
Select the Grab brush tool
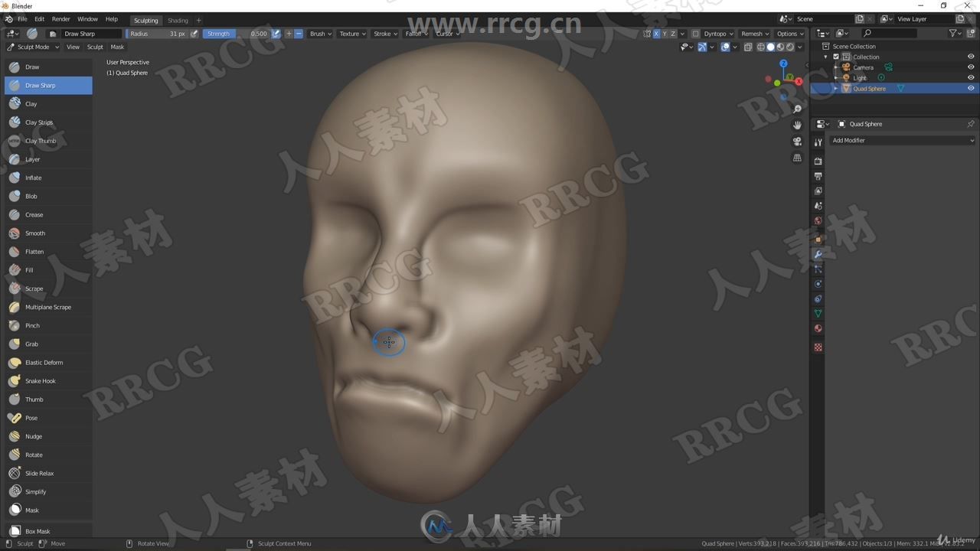(x=48, y=344)
